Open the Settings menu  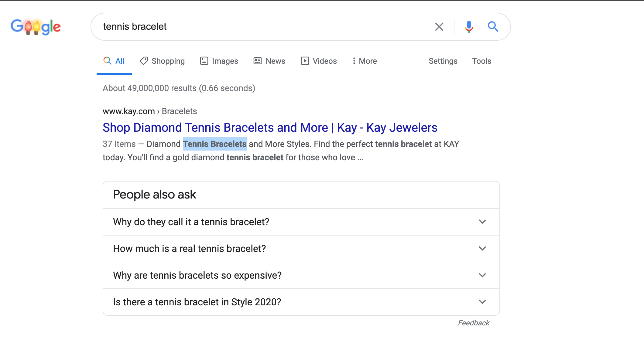click(x=443, y=61)
